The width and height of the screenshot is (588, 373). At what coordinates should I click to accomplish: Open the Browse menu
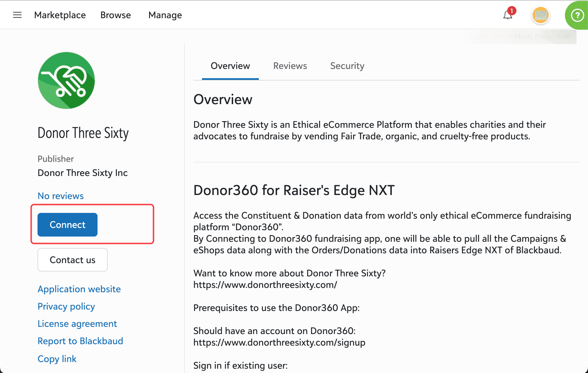[x=115, y=15]
